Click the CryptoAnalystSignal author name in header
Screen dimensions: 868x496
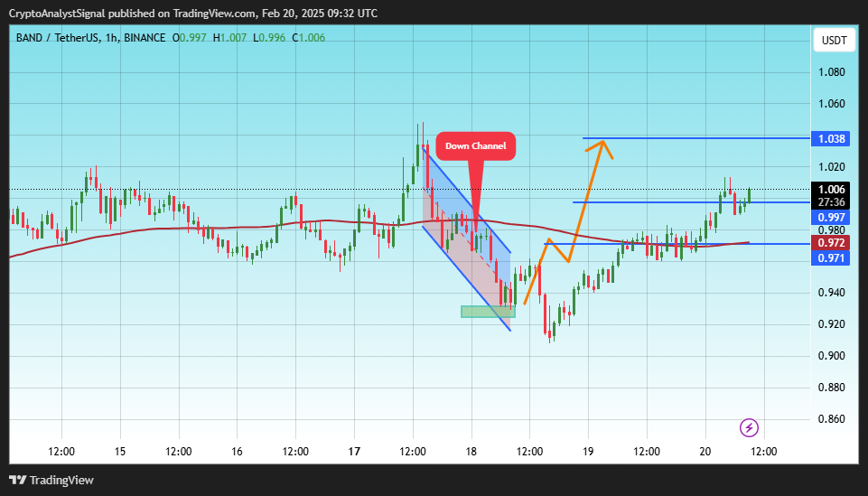[57, 14]
